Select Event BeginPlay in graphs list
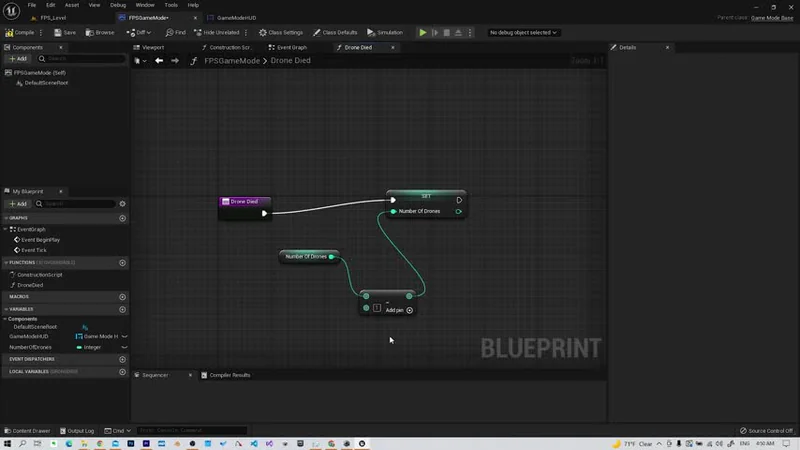This screenshot has height=450, width=800. [40, 240]
